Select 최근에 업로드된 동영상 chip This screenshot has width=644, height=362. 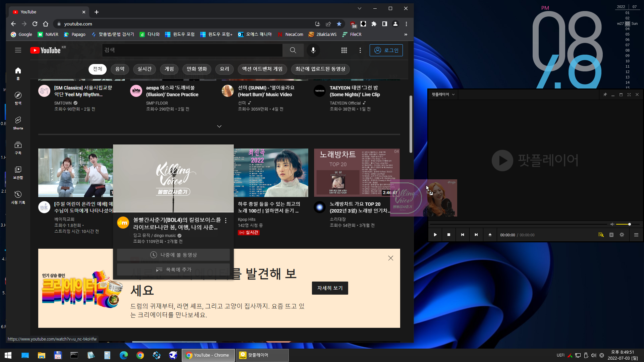click(x=320, y=69)
